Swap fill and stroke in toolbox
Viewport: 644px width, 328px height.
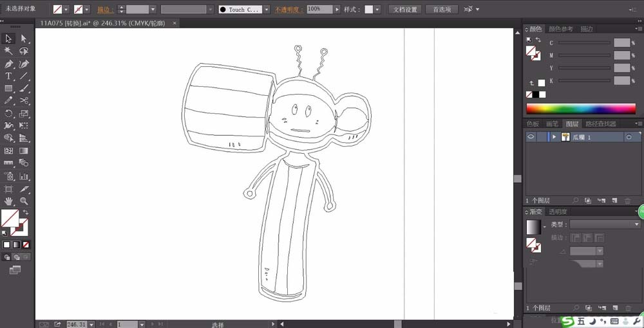click(x=26, y=212)
